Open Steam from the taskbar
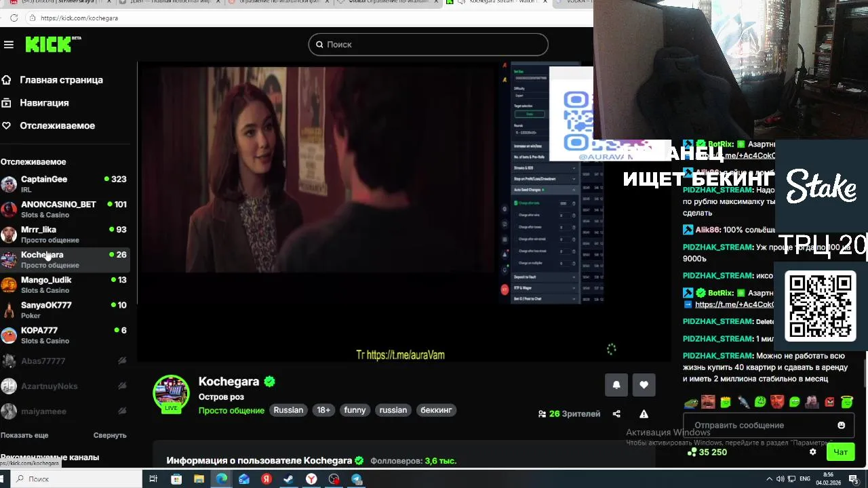The height and width of the screenshot is (488, 868). pyautogui.click(x=288, y=479)
